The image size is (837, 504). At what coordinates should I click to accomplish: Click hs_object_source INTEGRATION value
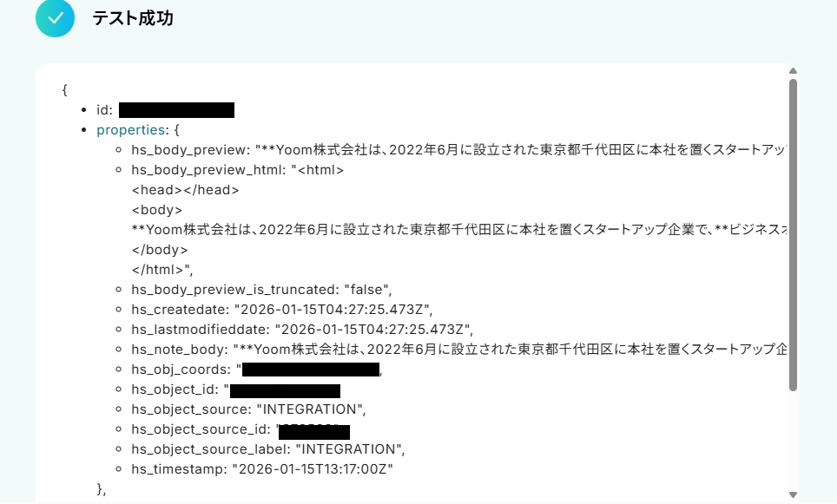coord(311,409)
